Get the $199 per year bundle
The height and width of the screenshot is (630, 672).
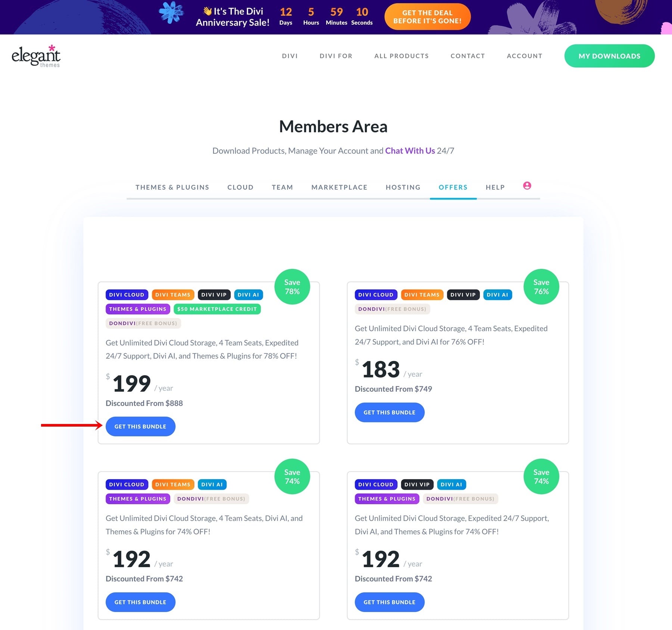coord(140,427)
